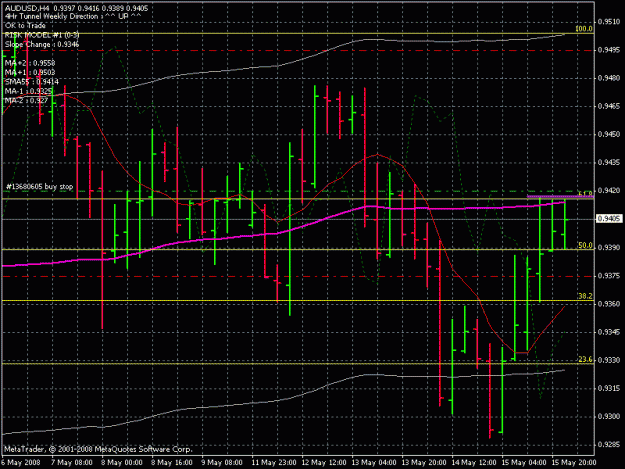Image resolution: width=625 pixels, height=469 pixels.
Task: Click the 0.9315 price scale label
Action: point(609,389)
